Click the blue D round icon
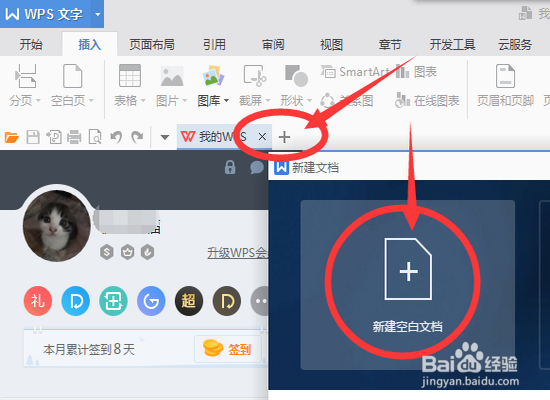This screenshot has height=400, width=550. click(x=76, y=301)
